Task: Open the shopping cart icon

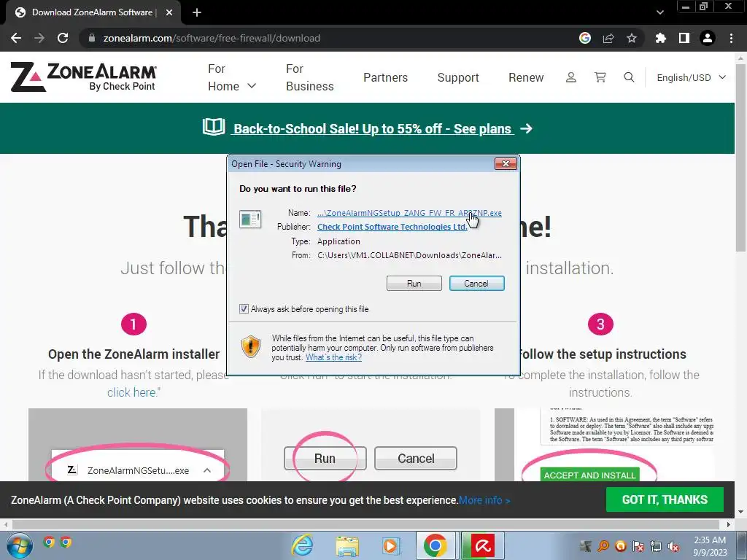Action: (x=600, y=77)
